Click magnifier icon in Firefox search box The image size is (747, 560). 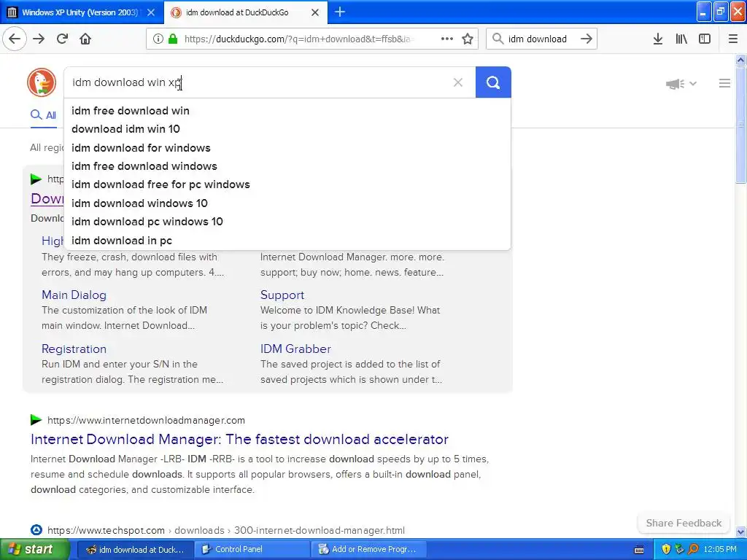tap(498, 39)
